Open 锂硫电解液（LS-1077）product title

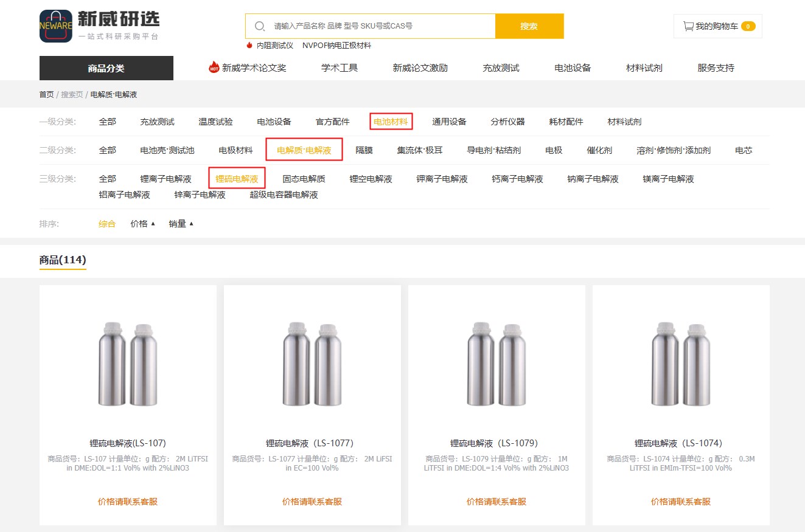coord(312,443)
